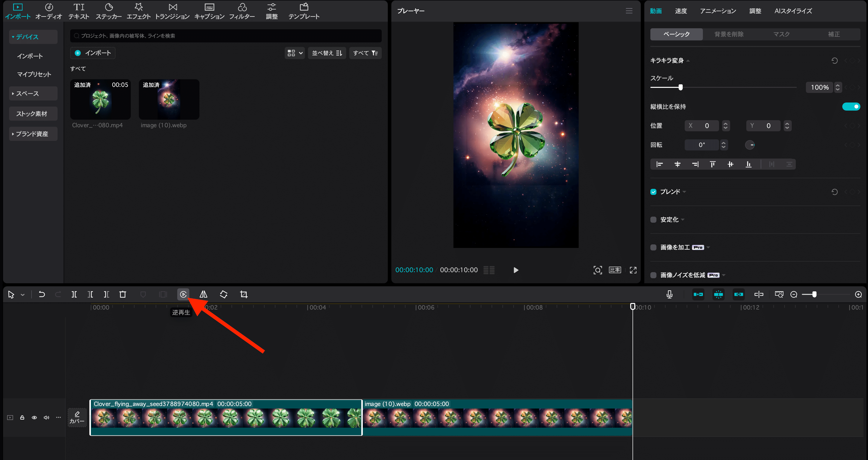Toggle track visibility eye icon
Viewport: 868px width, 460px height.
click(x=34, y=418)
